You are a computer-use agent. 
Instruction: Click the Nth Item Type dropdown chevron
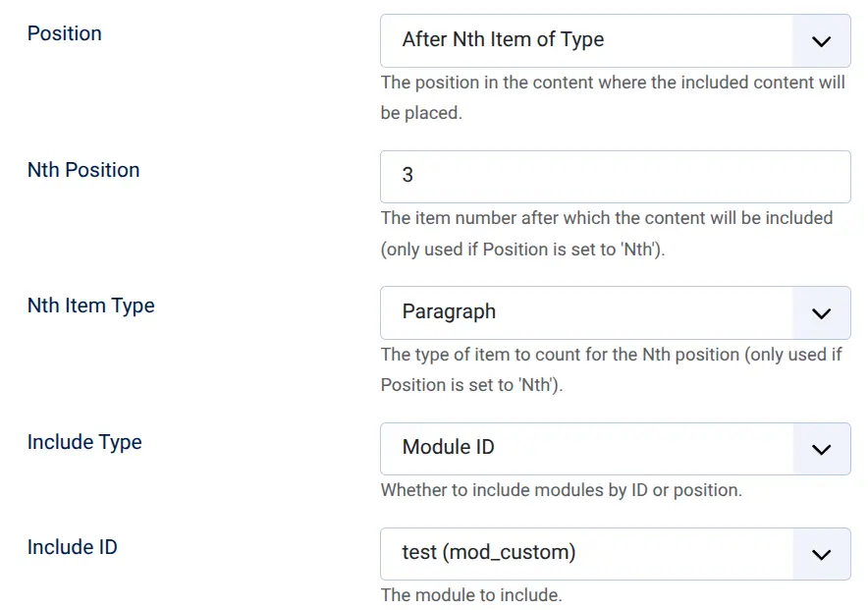pyautogui.click(x=823, y=312)
